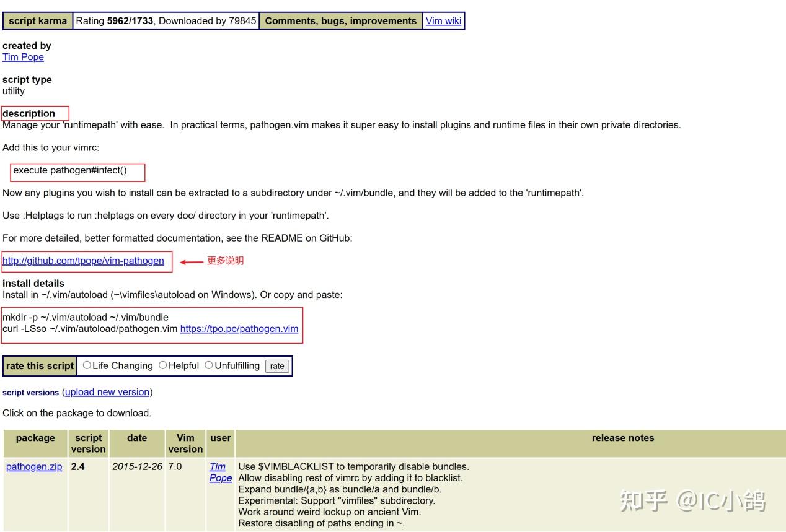Click the script version column header
This screenshot has width=786, height=532.
[x=88, y=443]
